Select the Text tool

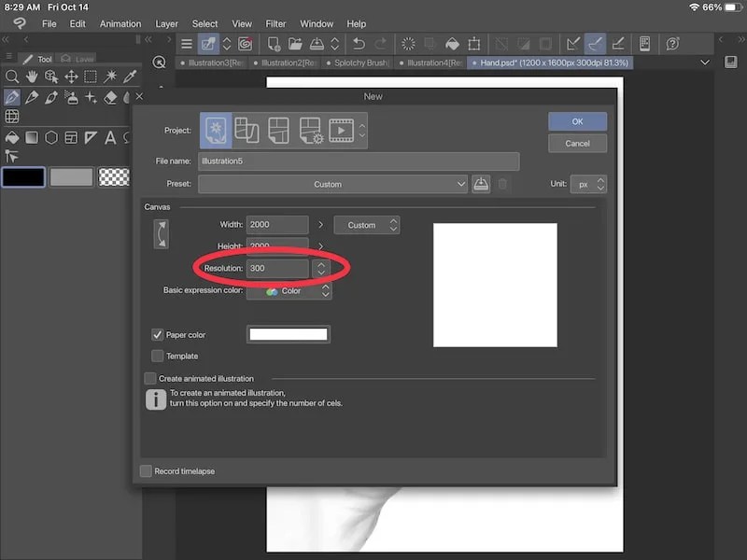[x=109, y=137]
